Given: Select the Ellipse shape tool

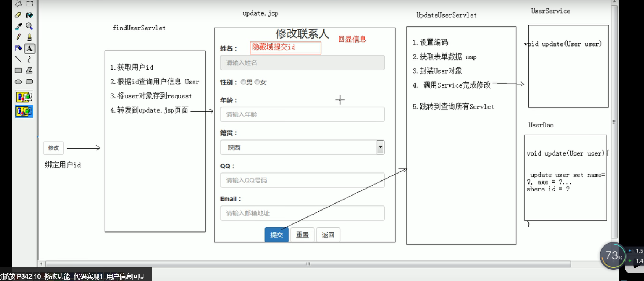Looking at the screenshot, I should point(18,81).
